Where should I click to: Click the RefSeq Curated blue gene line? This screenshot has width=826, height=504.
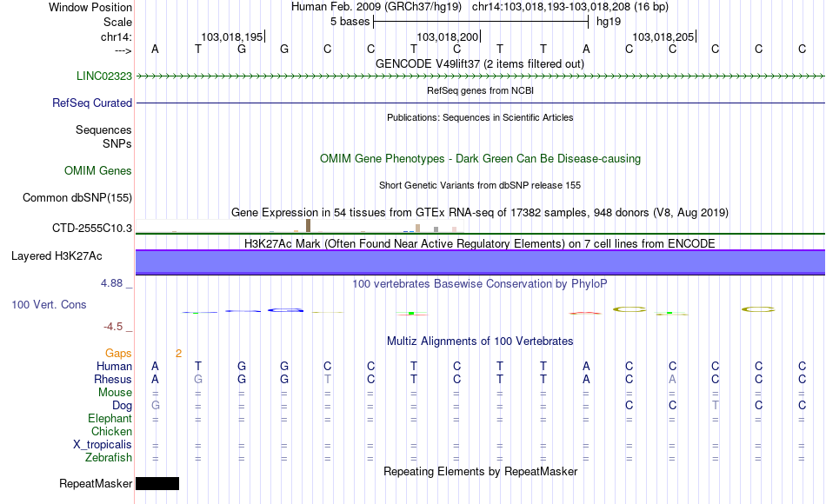click(481, 103)
